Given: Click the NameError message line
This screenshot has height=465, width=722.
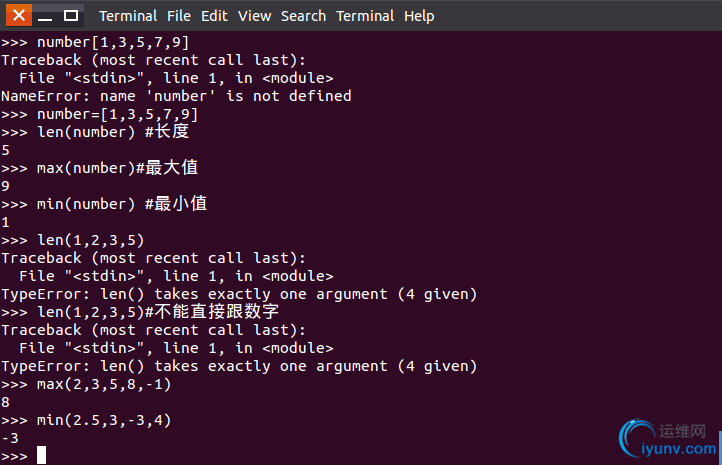Looking at the screenshot, I should 176,96.
